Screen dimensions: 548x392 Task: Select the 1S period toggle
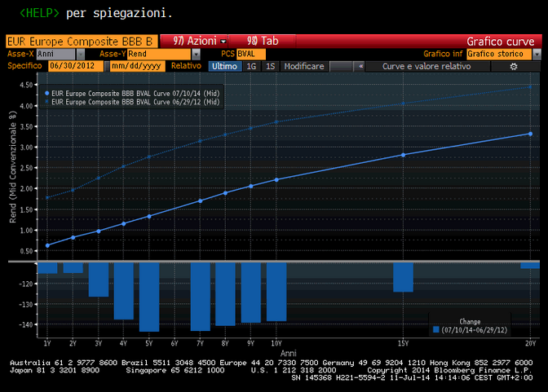270,66
